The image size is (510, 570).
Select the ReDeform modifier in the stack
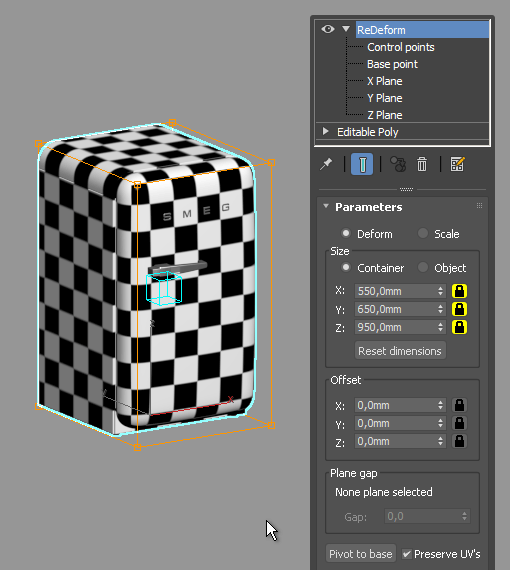click(422, 30)
